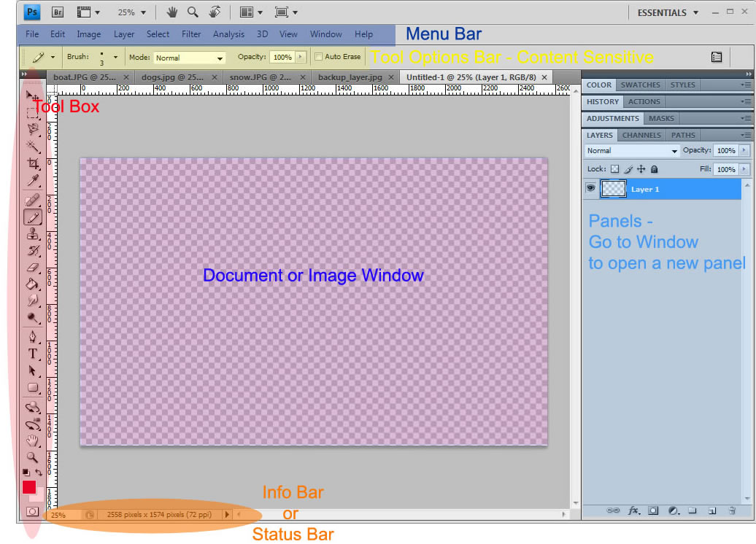Image resolution: width=756 pixels, height=544 pixels.
Task: Open the layer blend mode Normal dropdown
Action: [x=632, y=151]
